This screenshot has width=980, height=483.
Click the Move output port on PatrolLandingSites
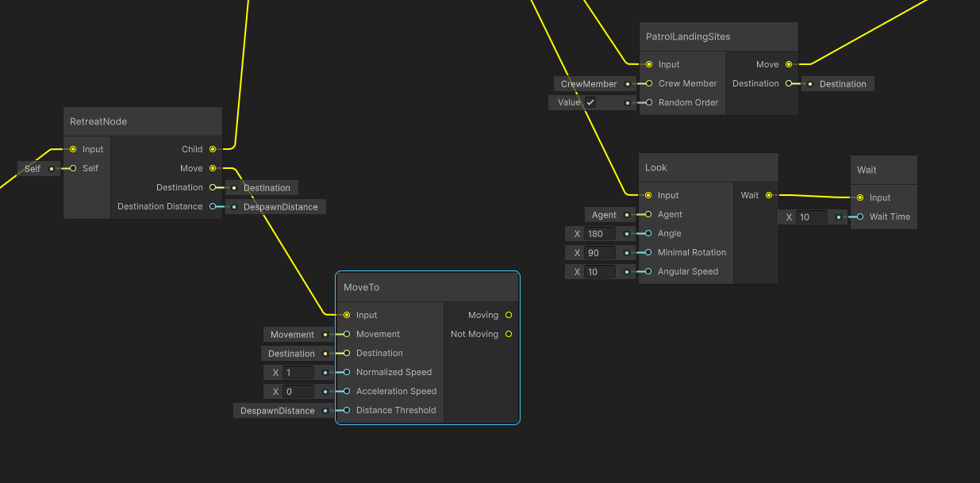pos(788,64)
